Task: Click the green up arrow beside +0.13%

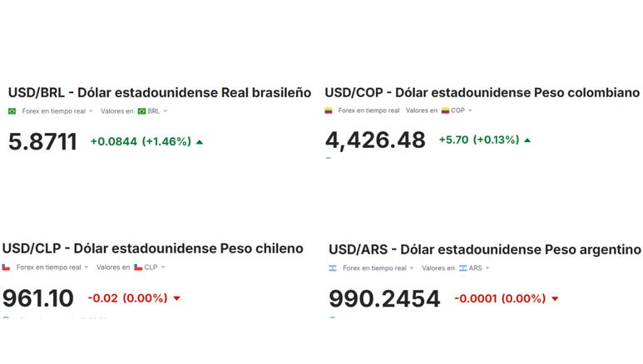Action: [527, 140]
